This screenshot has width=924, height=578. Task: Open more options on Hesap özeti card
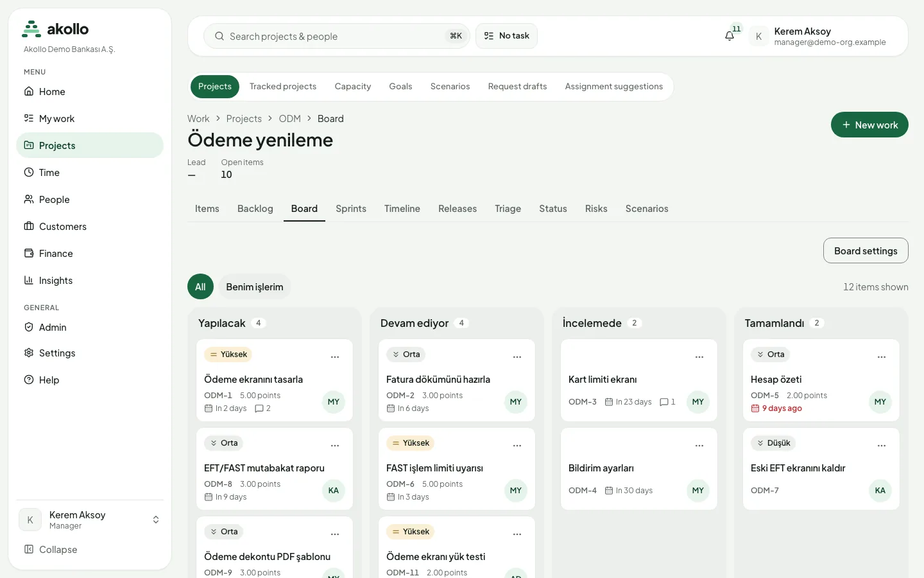882,357
